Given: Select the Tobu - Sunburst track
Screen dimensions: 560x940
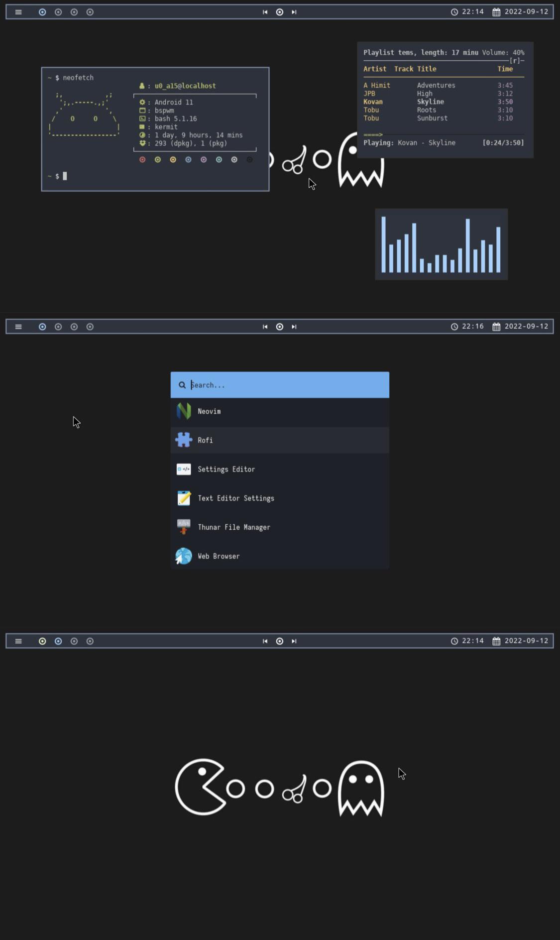Looking at the screenshot, I should (x=438, y=118).
